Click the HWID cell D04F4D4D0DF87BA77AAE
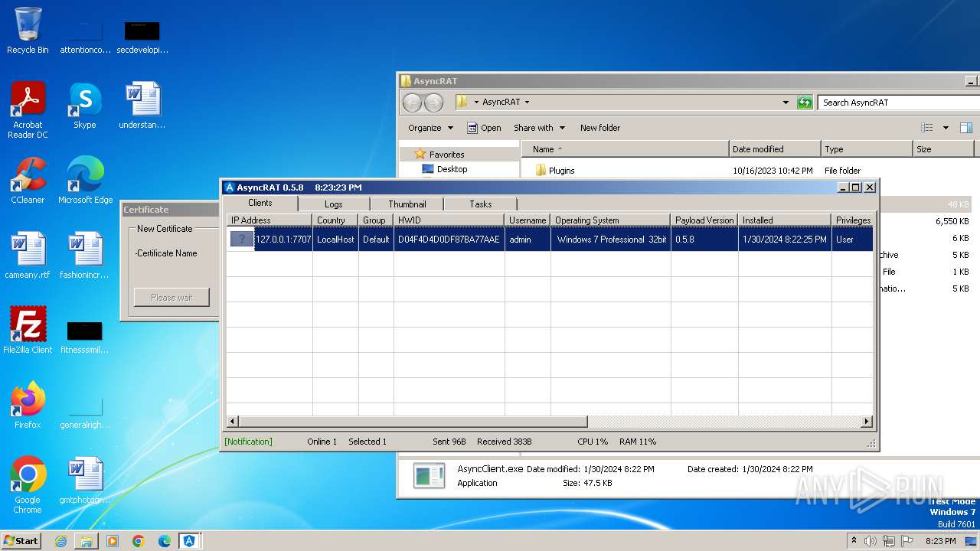 [449, 240]
